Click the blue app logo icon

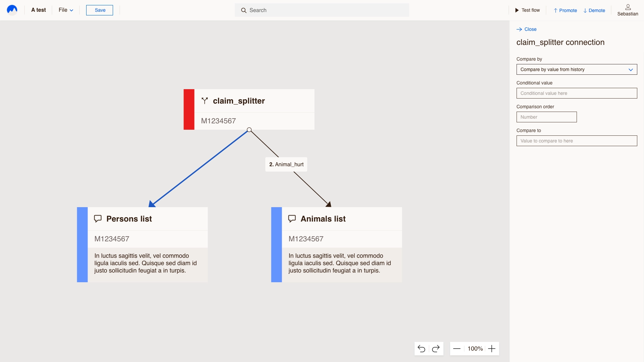click(x=12, y=10)
